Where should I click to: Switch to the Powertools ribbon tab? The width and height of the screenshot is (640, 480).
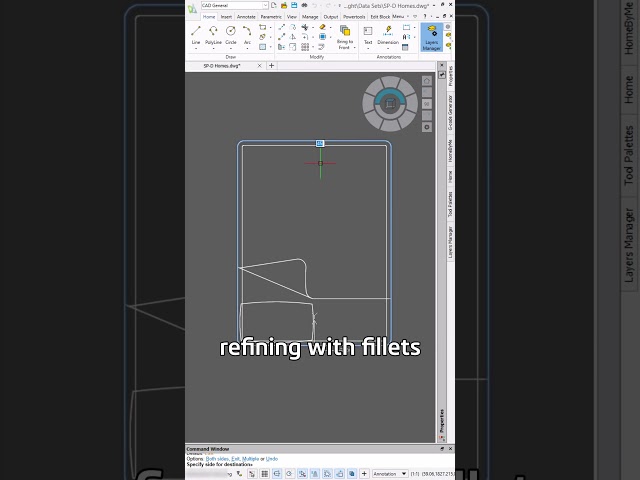[x=354, y=17]
